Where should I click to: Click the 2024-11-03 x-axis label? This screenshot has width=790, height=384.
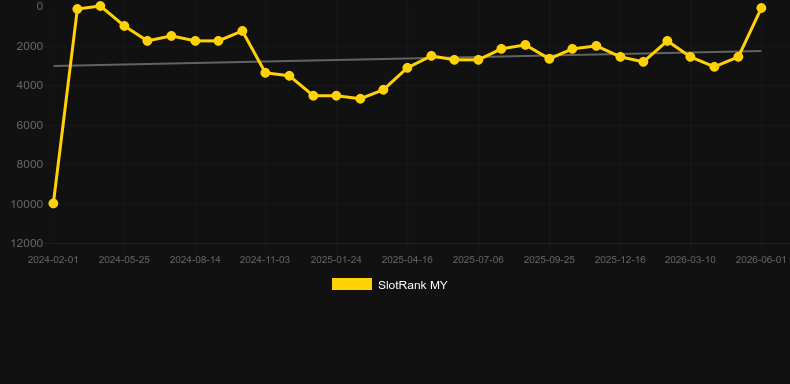pyautogui.click(x=265, y=260)
